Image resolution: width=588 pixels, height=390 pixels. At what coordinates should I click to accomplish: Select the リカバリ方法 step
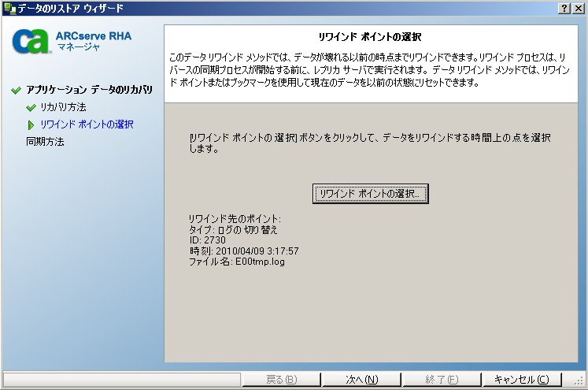63,107
